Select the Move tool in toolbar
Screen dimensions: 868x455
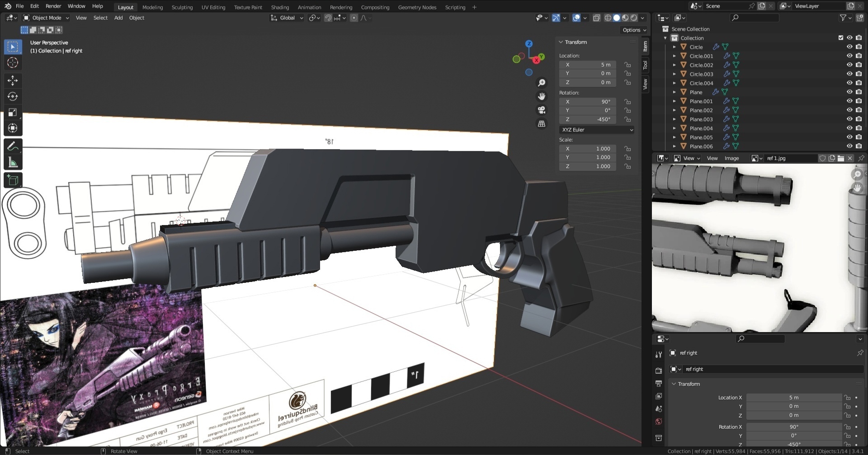(13, 80)
